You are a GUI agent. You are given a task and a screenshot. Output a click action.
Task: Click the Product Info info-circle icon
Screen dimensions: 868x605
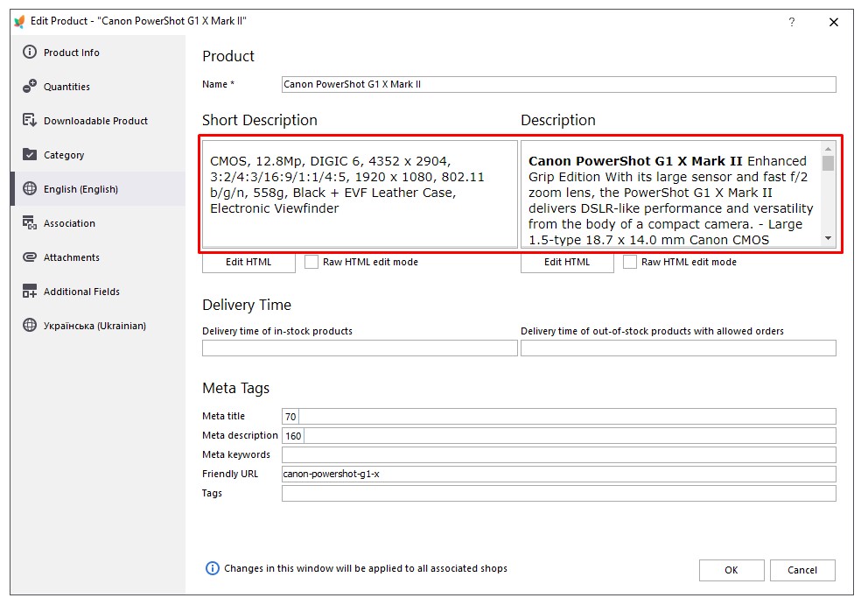click(x=30, y=52)
